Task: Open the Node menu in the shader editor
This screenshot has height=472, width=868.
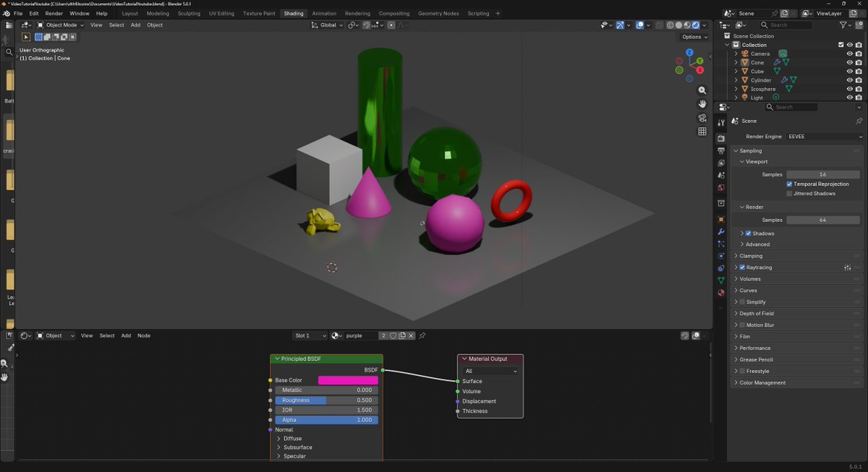Action: (x=144, y=335)
